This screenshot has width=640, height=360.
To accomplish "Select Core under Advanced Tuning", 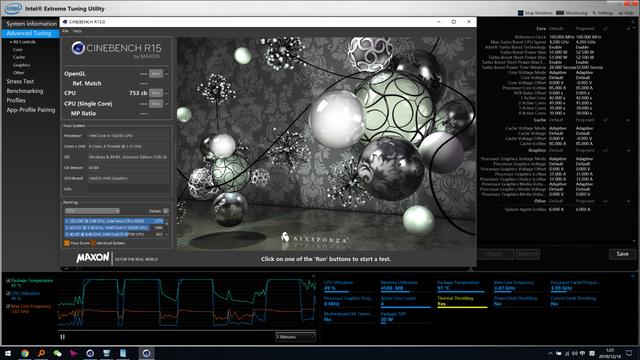I will click(18, 50).
